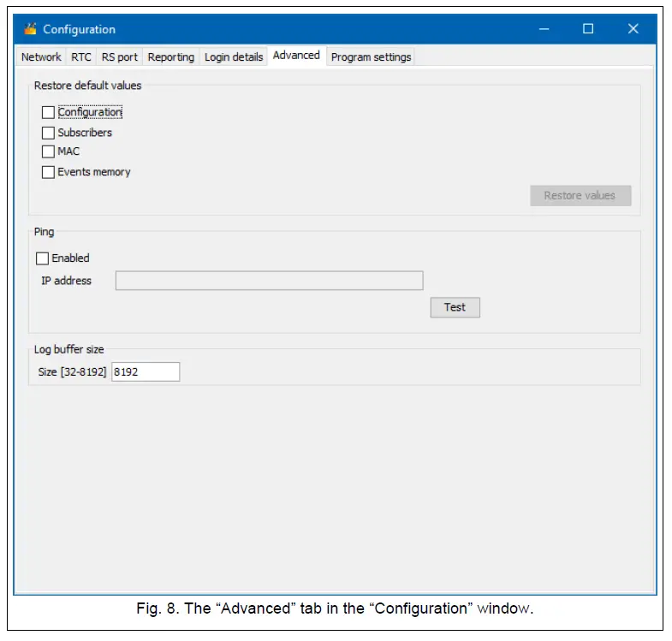Close the Configuration window
This screenshot has height=641, width=672.
633,29
